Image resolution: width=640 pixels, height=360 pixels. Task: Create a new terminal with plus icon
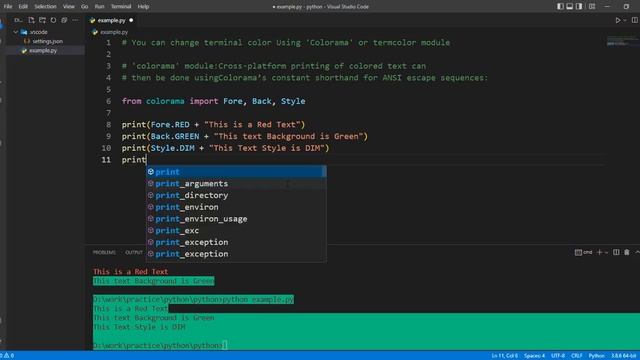(x=599, y=252)
